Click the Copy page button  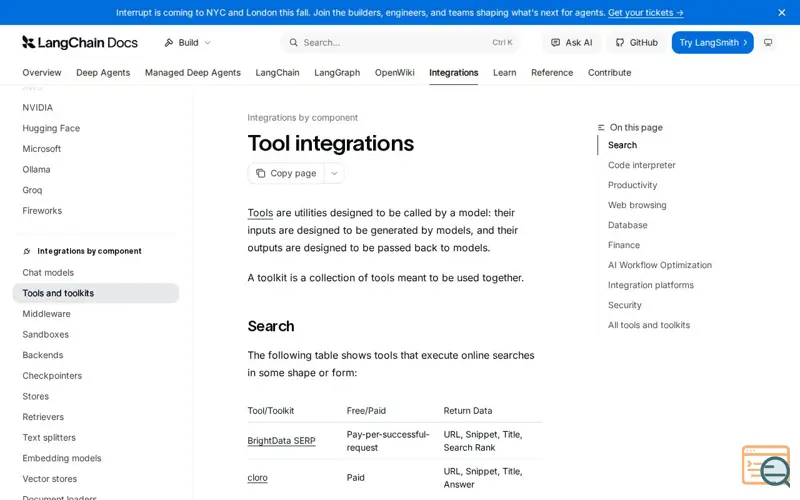pyautogui.click(x=286, y=173)
